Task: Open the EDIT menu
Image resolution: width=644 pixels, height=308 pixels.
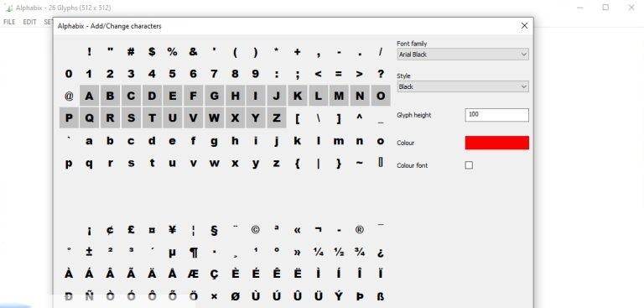Action: point(29,22)
